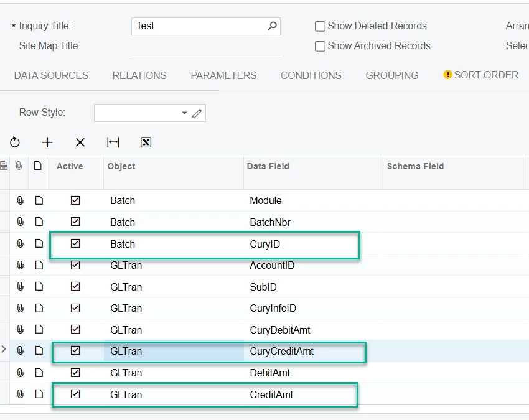Click the Refresh grid icon

click(15, 142)
